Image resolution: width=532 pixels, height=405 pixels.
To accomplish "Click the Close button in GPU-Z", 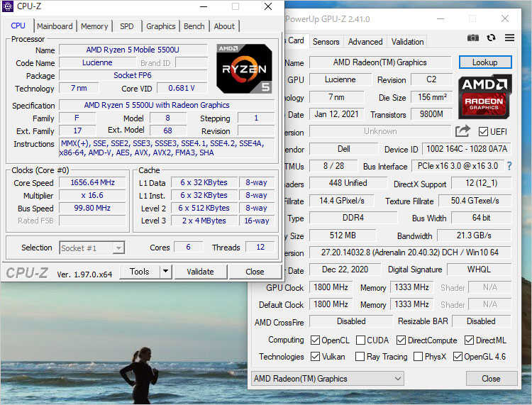I will pyautogui.click(x=491, y=378).
